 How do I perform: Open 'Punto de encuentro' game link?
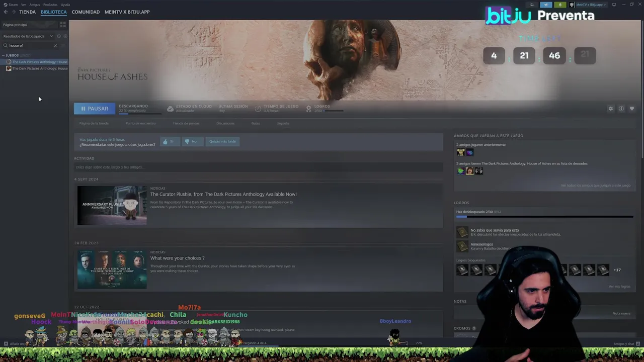140,123
